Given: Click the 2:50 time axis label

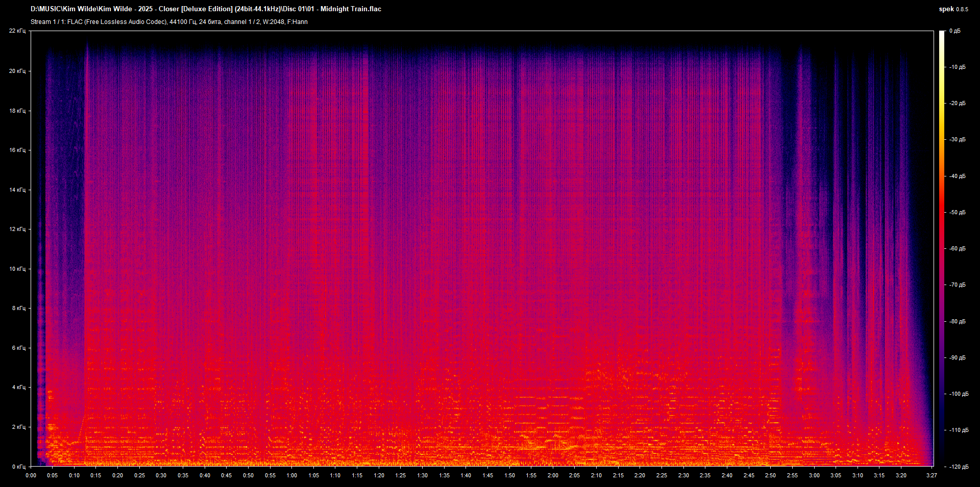Looking at the screenshot, I should tap(770, 475).
